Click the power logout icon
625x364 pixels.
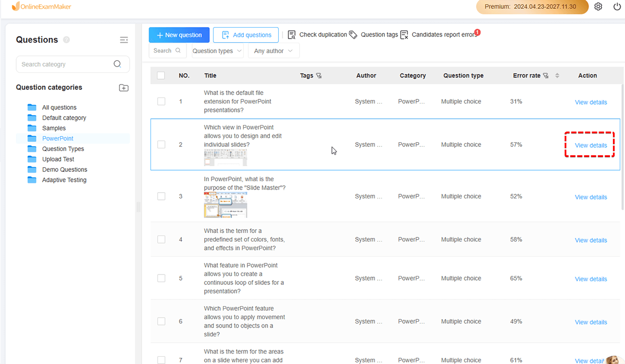click(x=617, y=7)
